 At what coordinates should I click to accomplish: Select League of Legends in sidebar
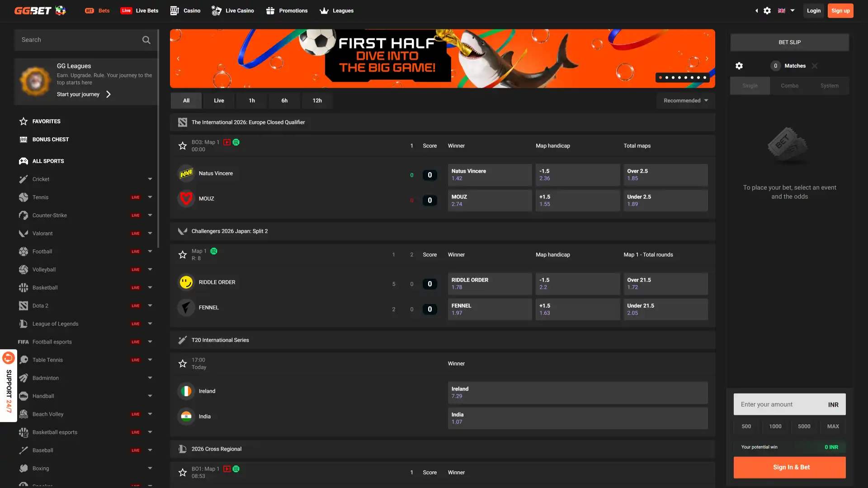click(x=55, y=324)
